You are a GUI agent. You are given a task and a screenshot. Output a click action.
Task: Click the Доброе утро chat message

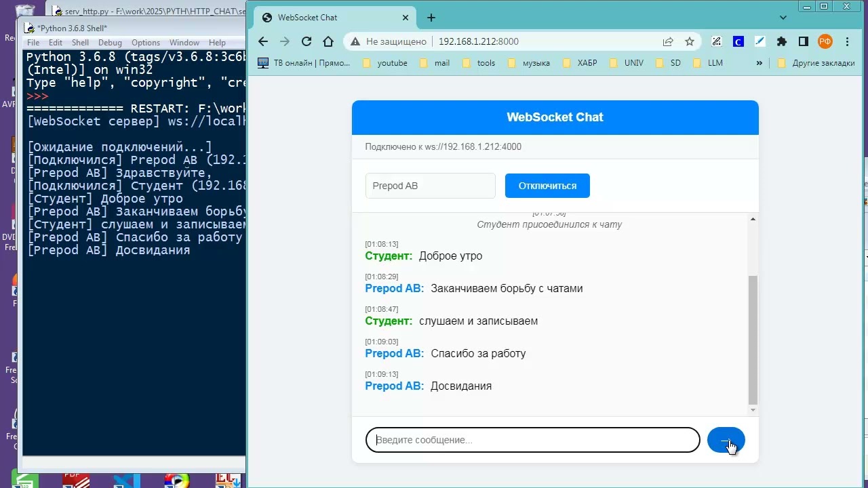[x=450, y=256]
